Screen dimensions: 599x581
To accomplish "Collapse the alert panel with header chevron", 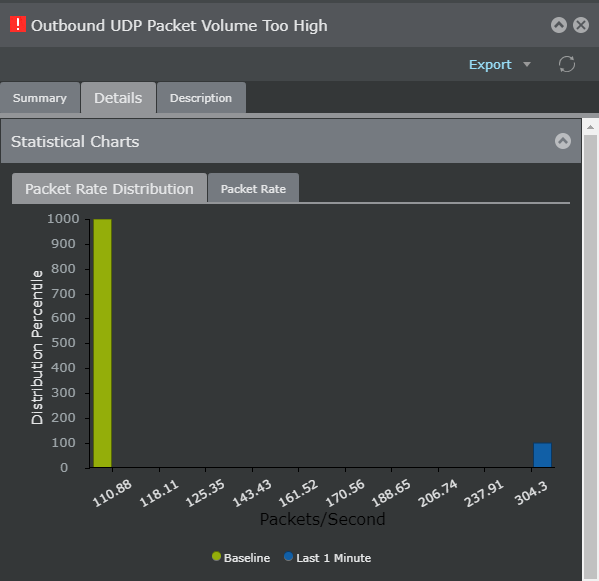I will (559, 25).
